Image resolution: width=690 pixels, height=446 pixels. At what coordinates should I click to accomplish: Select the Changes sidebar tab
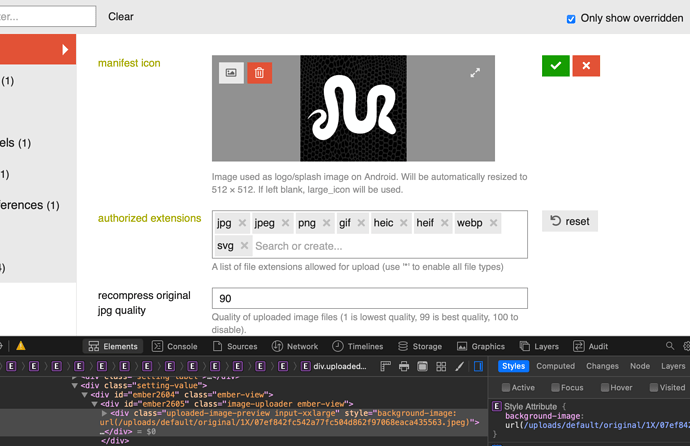[602, 366]
